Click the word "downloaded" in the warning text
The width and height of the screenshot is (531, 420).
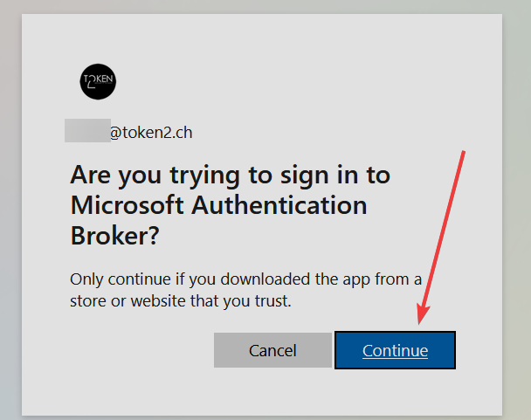point(265,279)
